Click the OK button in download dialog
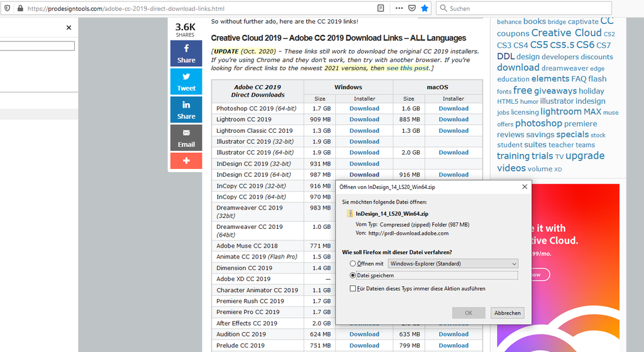This screenshot has height=352, width=644. pos(469,313)
